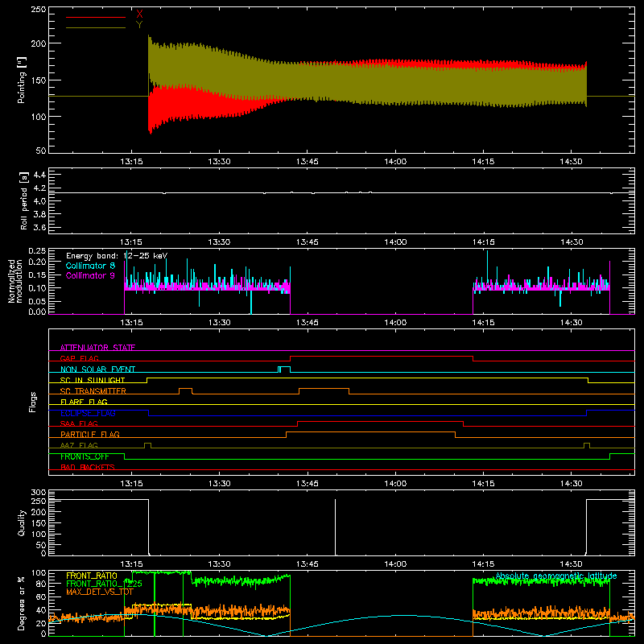Select the 'Degrees or %' axis title
The height and width of the screenshot is (644, 644).
[x=22, y=603]
